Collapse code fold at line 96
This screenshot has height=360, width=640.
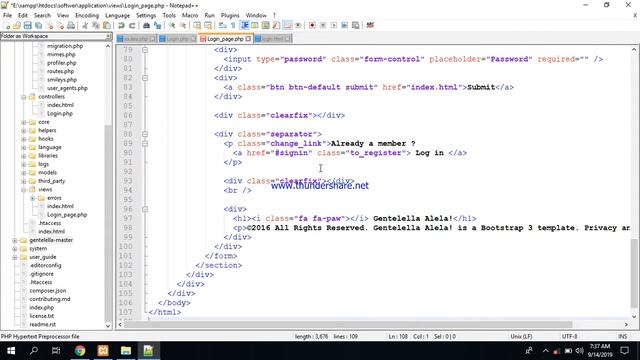pyautogui.click(x=145, y=209)
